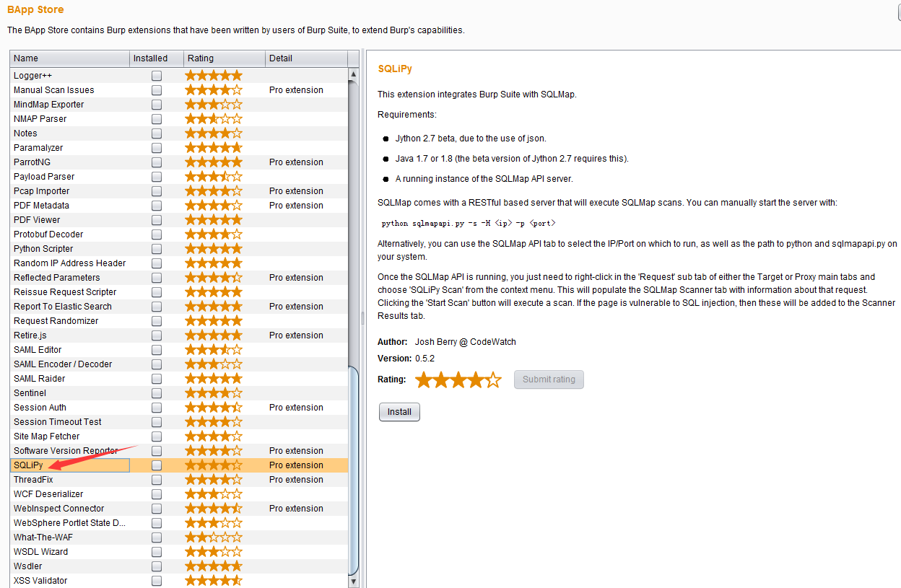Click the star rating in the Logger++ row
Image resolution: width=901 pixels, height=588 pixels.
[x=214, y=76]
